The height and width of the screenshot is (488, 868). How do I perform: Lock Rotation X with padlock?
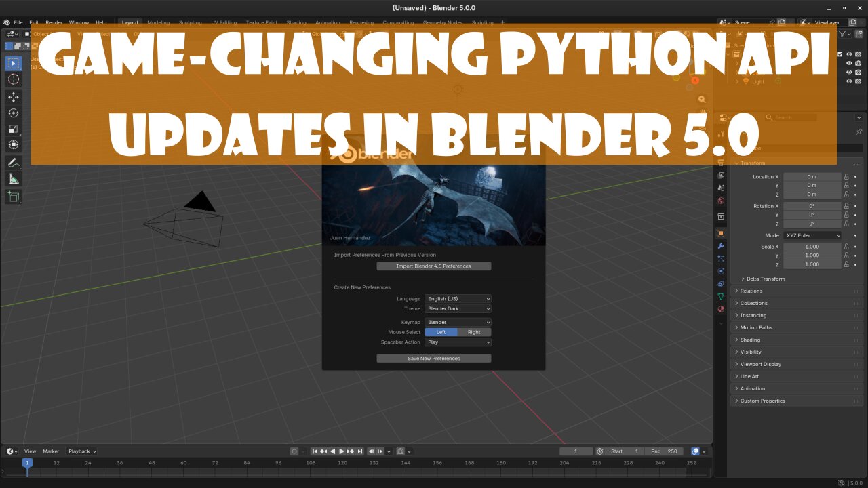(x=847, y=206)
